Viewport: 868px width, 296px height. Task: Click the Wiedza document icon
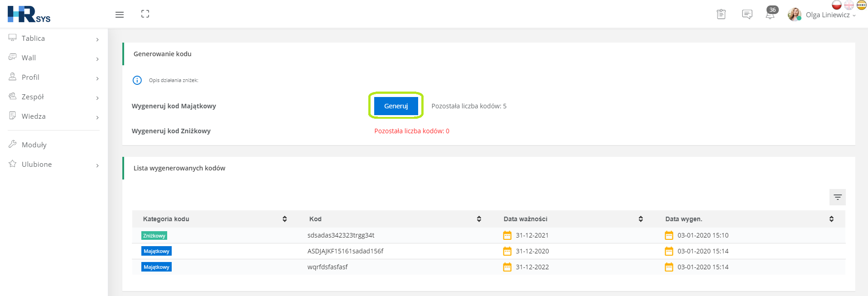pyautogui.click(x=13, y=116)
